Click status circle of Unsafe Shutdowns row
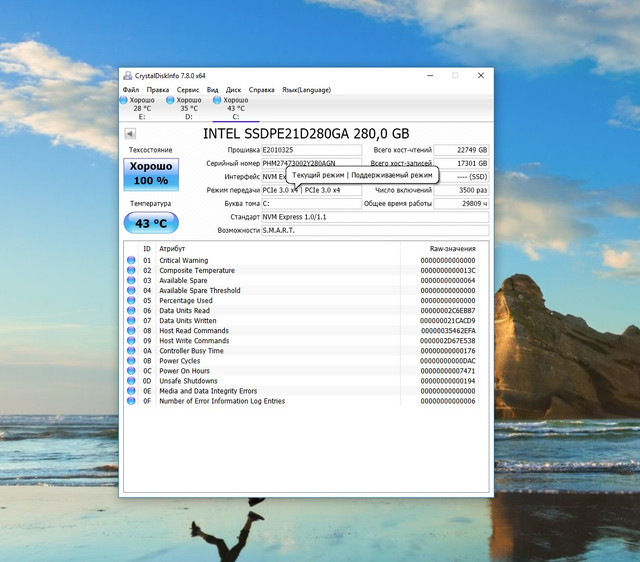Viewport: 640px width, 562px height. pos(131,381)
